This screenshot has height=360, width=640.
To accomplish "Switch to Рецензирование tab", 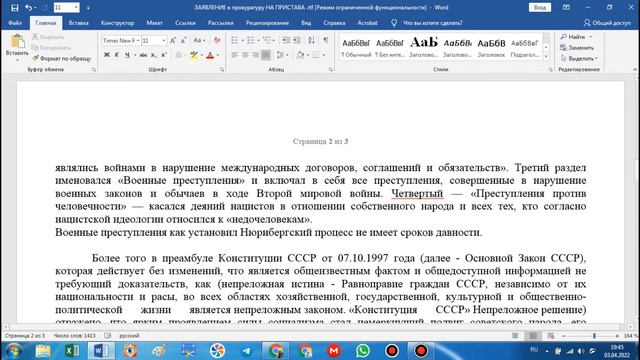I will click(267, 23).
